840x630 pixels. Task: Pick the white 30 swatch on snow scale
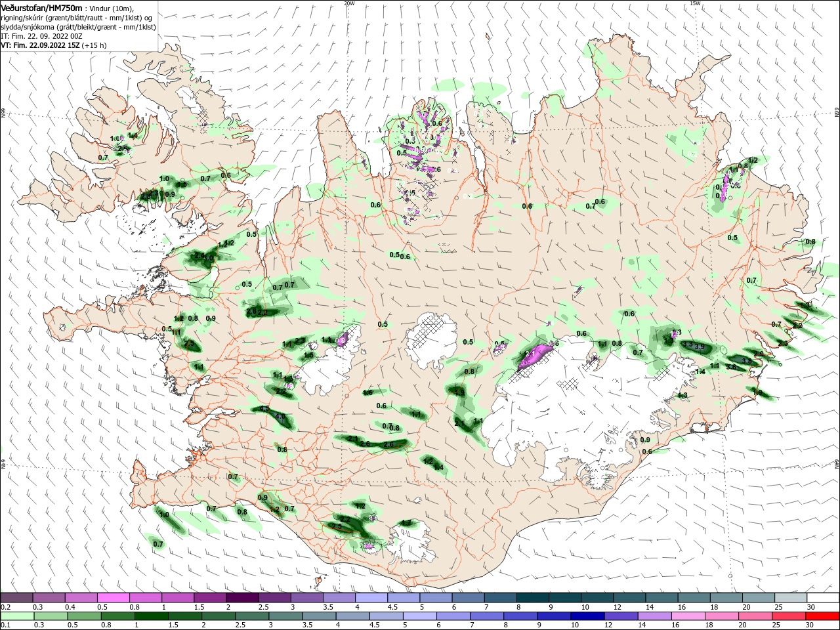tap(822, 598)
